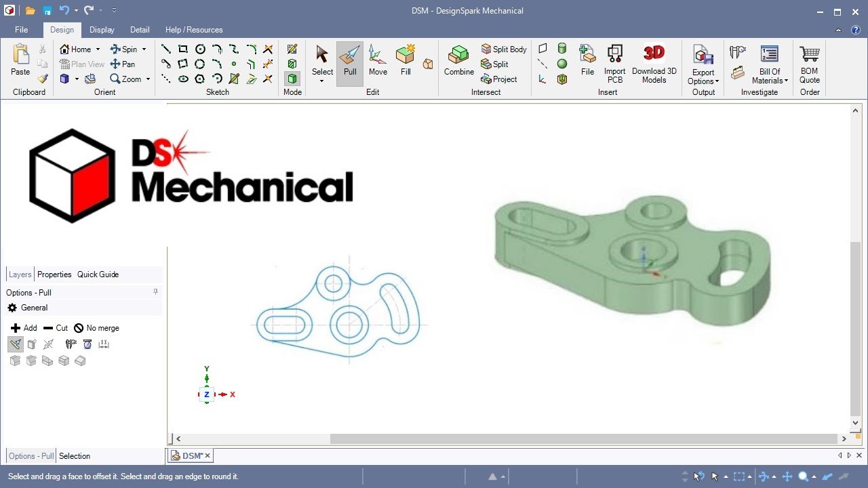Toggle the Pull Both Sides option
Viewport: 868px width, 488px height.
tap(48, 344)
